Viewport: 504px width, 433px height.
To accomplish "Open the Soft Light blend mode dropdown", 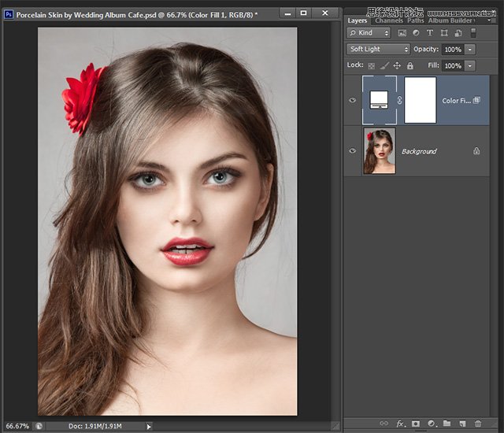I will tap(379, 49).
